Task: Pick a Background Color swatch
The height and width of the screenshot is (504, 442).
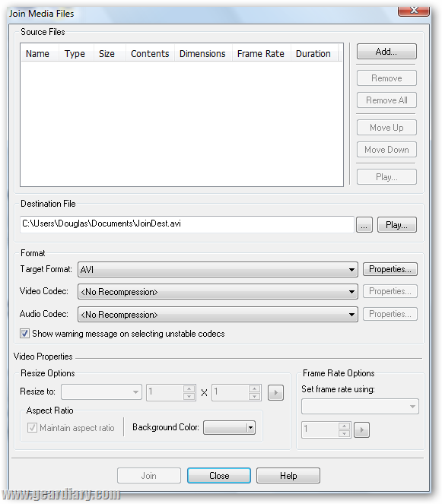Action: [x=229, y=428]
